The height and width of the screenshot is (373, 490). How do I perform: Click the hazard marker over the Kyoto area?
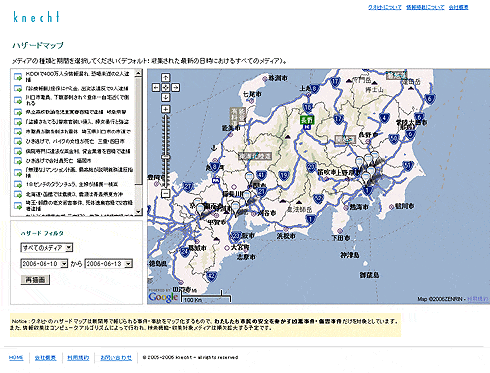click(200, 209)
